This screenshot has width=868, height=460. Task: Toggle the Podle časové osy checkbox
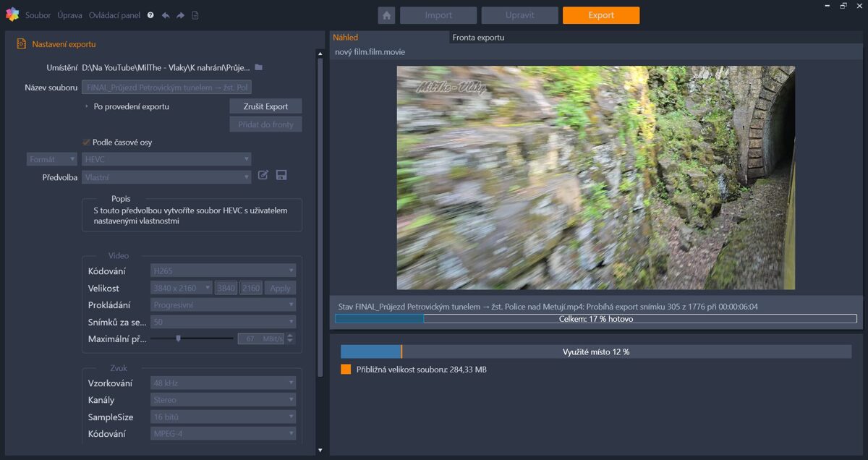coord(87,142)
